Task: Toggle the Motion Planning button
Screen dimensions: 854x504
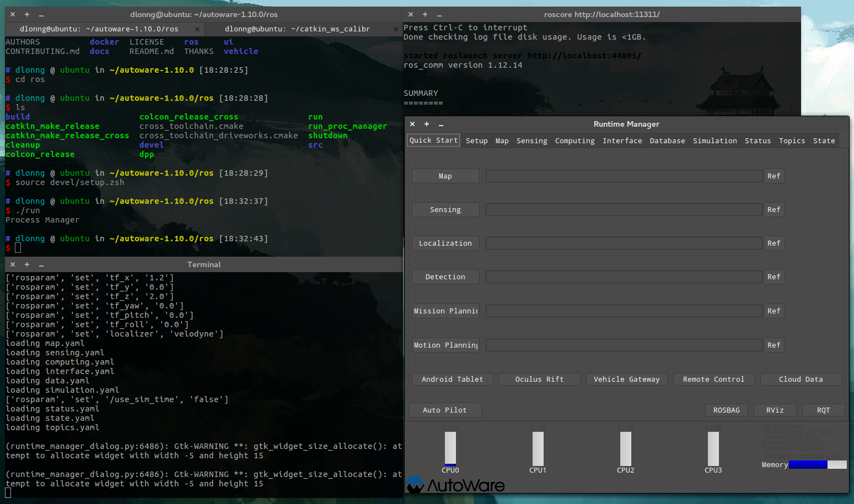Action: [445, 345]
